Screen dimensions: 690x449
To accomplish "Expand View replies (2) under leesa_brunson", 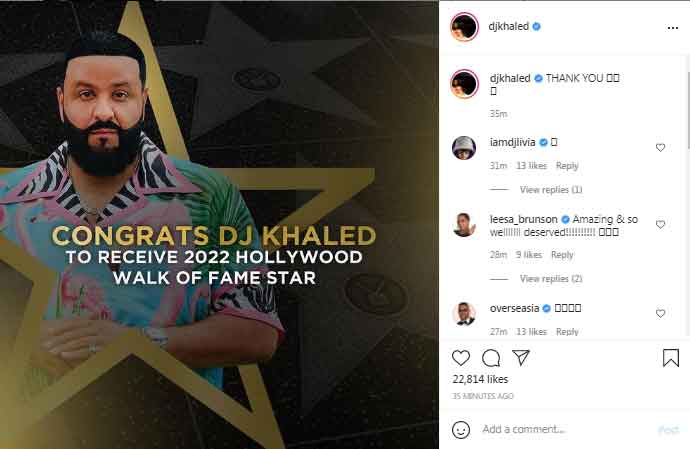I will click(x=551, y=279).
